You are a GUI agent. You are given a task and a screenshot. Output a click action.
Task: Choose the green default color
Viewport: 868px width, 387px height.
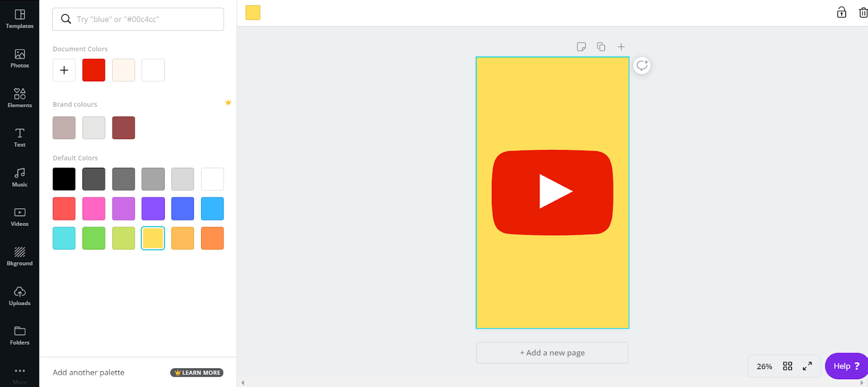[x=94, y=239]
